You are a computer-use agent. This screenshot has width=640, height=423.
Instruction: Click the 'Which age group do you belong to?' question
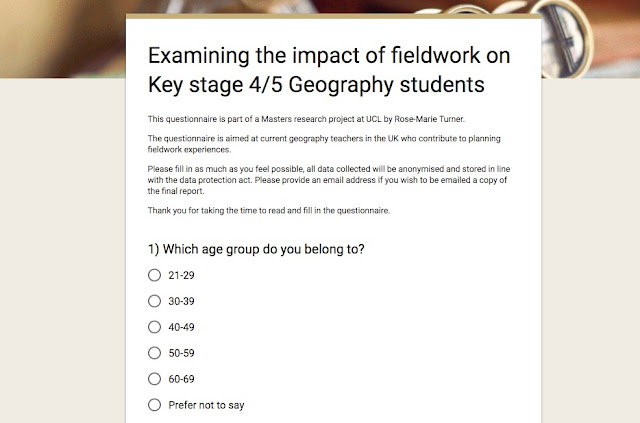[255, 248]
